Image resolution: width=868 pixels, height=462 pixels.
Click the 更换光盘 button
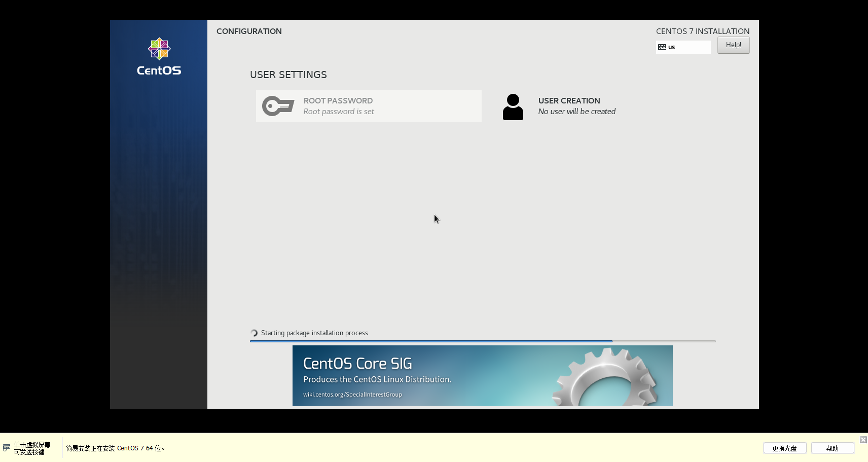(784, 448)
